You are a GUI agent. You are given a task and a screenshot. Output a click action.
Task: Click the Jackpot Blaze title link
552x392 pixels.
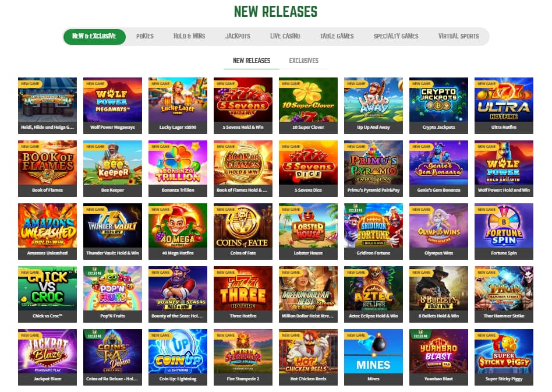click(x=47, y=379)
